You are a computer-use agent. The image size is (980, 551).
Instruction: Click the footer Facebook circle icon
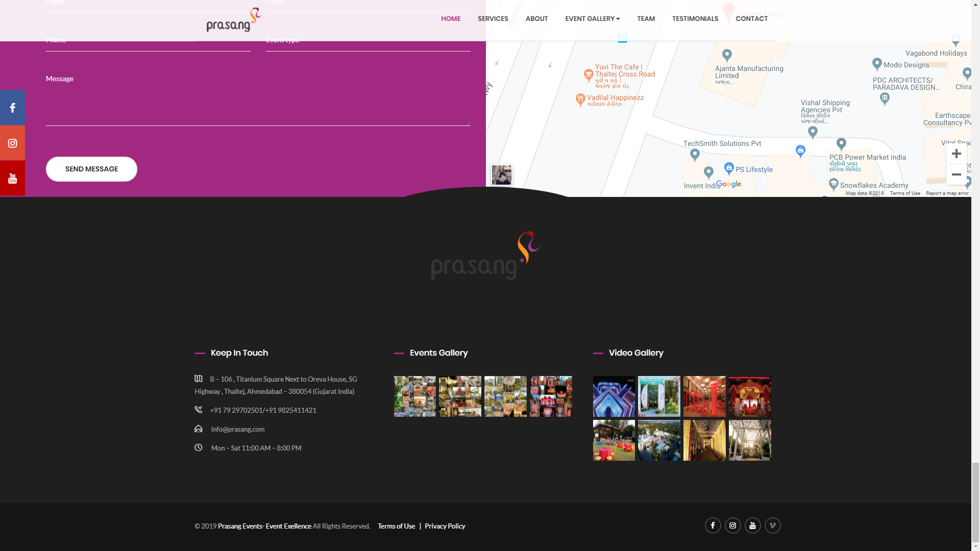tap(713, 525)
